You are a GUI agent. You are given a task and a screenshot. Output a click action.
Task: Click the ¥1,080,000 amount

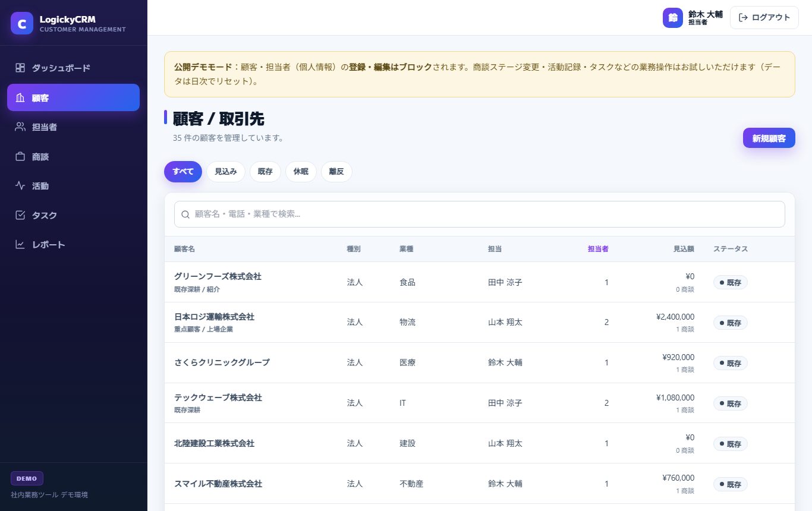pyautogui.click(x=675, y=398)
